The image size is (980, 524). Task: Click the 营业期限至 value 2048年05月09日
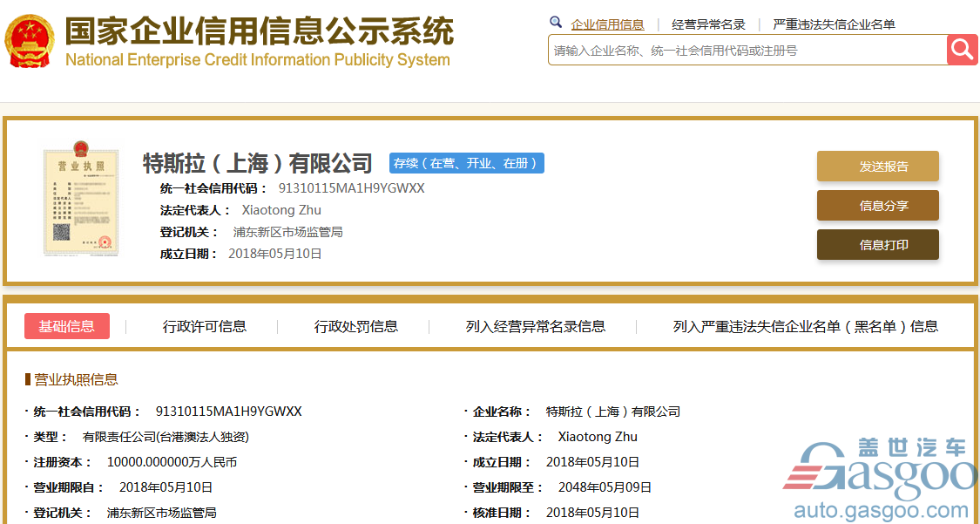coord(605,487)
